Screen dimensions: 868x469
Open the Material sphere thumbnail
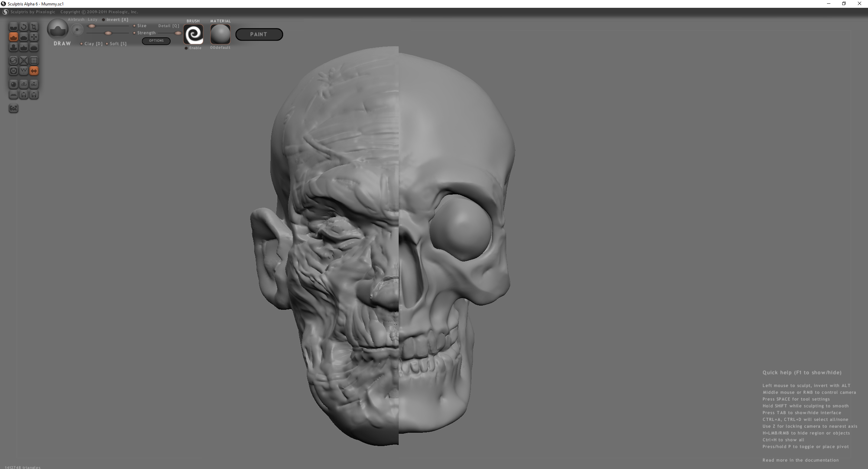pyautogui.click(x=220, y=34)
